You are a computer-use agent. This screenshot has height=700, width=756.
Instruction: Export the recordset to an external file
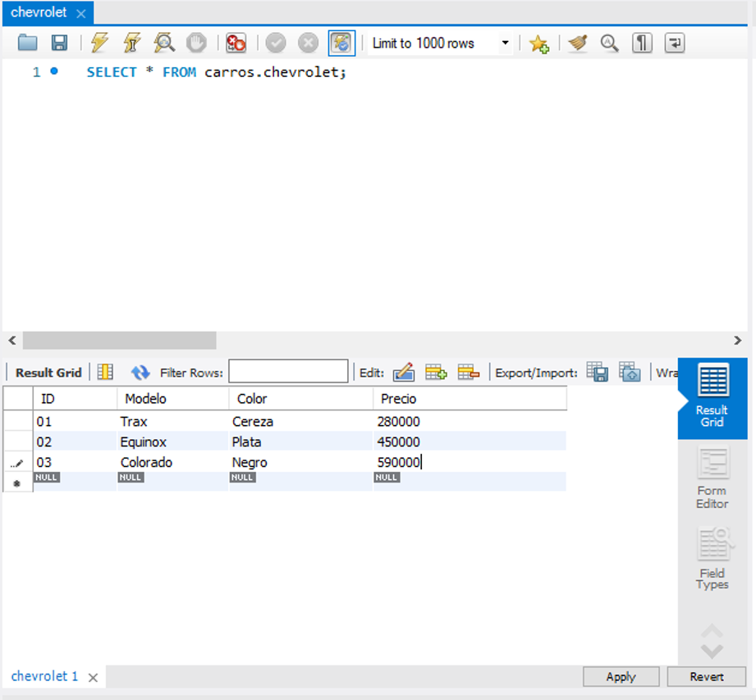tap(598, 372)
